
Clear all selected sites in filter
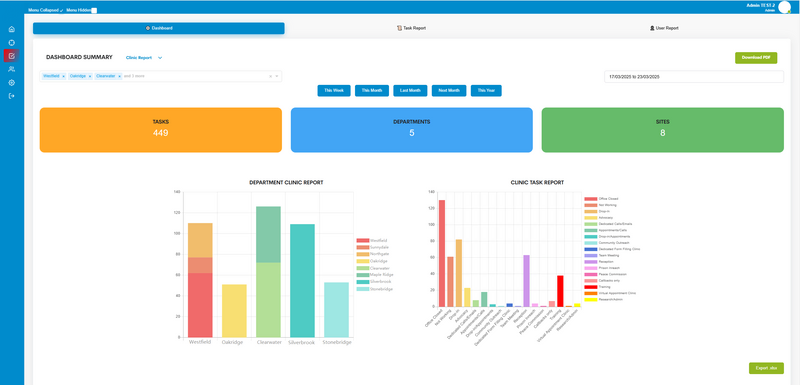[x=271, y=76]
